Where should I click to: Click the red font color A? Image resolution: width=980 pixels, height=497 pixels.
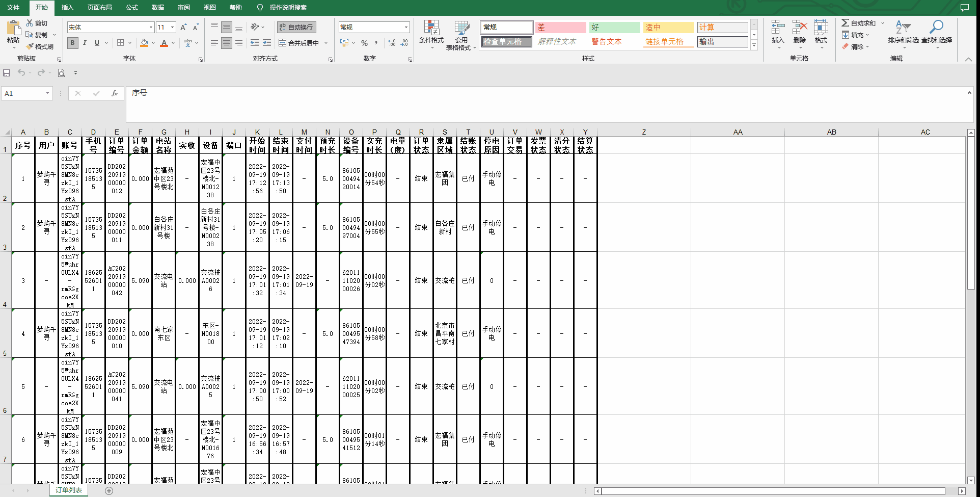tap(164, 43)
